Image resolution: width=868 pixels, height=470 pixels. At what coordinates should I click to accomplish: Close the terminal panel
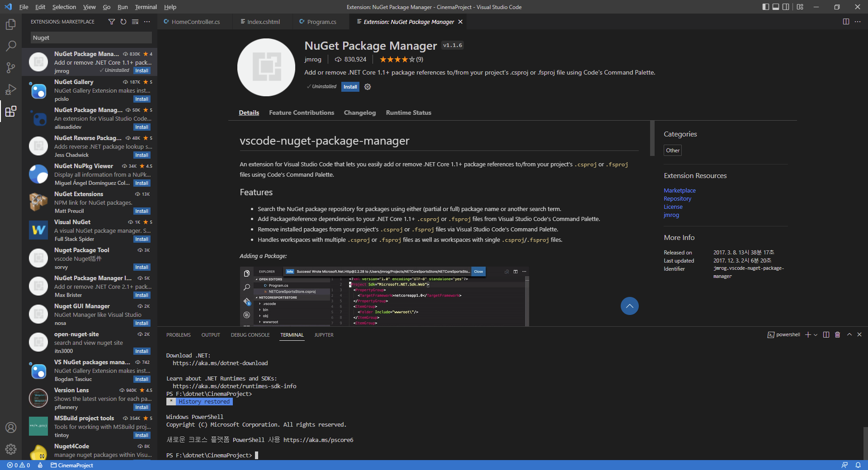point(859,335)
